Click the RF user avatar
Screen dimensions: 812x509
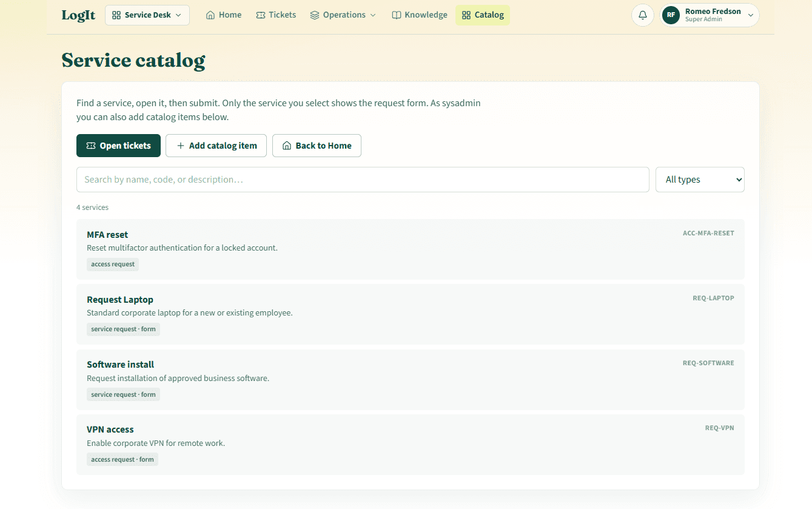pyautogui.click(x=671, y=15)
